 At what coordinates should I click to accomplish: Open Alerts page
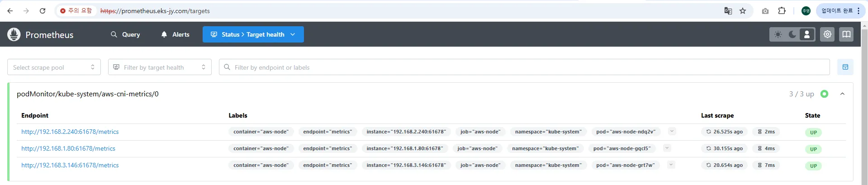pyautogui.click(x=175, y=34)
